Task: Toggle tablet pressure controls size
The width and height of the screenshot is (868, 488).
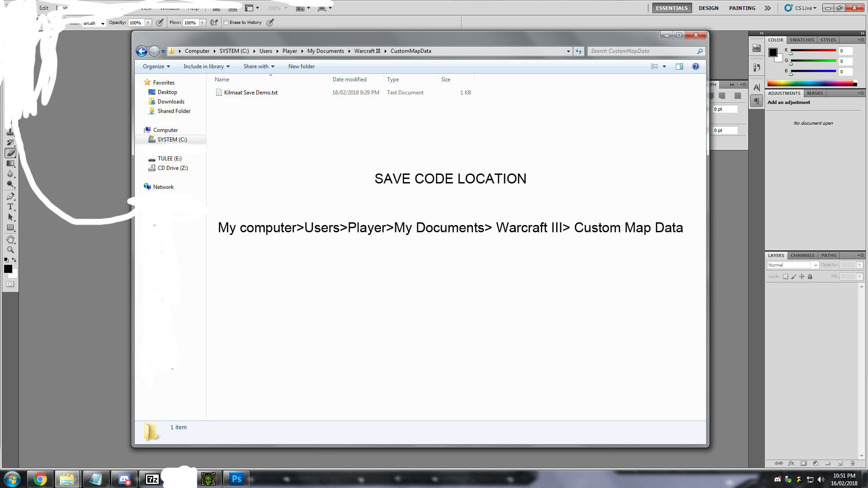Action: tap(270, 23)
